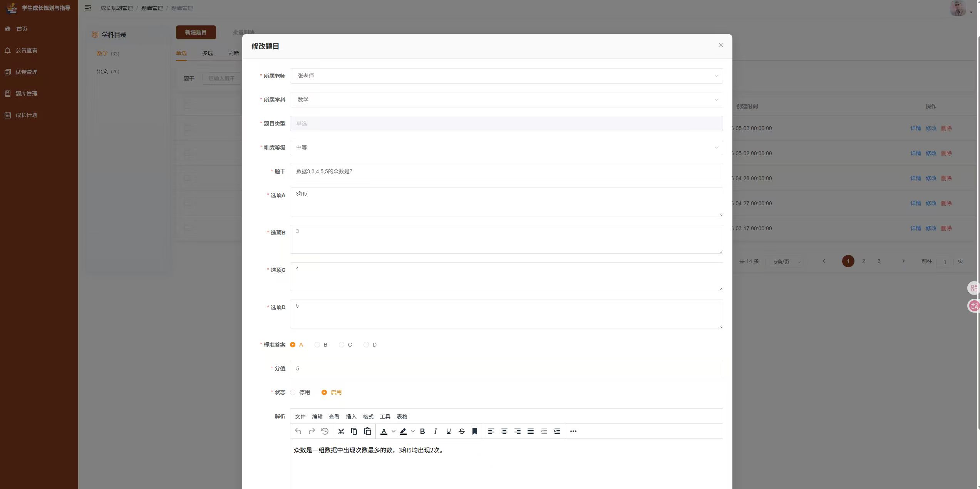Image resolution: width=980 pixels, height=489 pixels.
Task: Open 查看 menu in editor
Action: coord(334,417)
